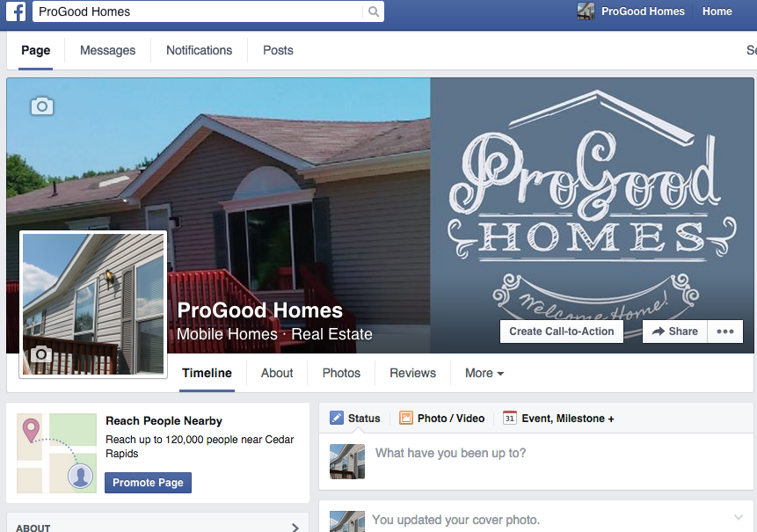Select the Status pencil icon
This screenshot has height=532, width=757.
point(337,418)
